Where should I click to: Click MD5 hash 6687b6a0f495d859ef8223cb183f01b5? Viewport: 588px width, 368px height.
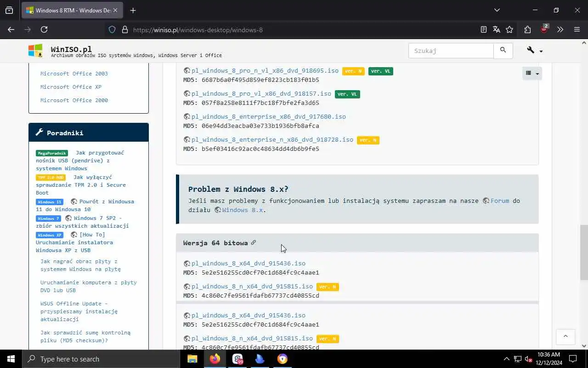pos(260,80)
